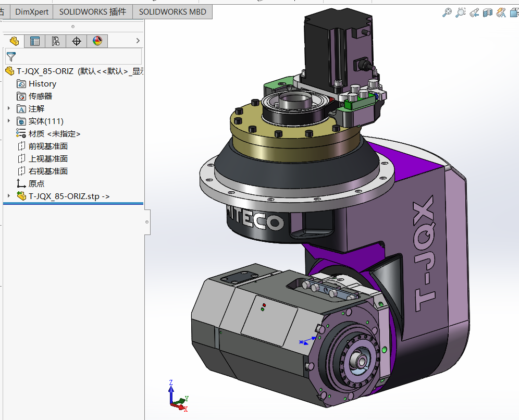Image resolution: width=519 pixels, height=420 pixels.
Task: Click the History folder icon
Action: coord(21,84)
